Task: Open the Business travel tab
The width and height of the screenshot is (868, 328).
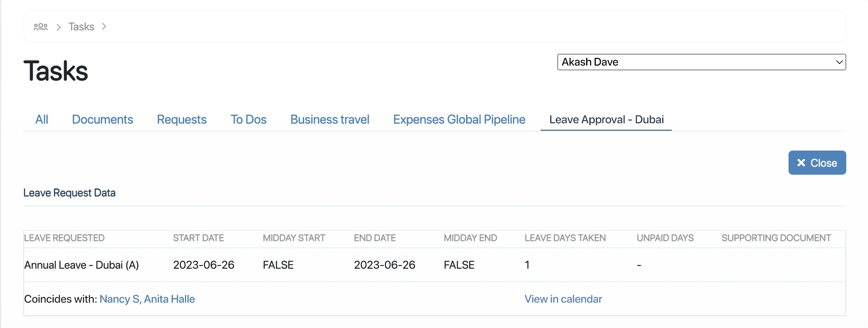Action: [x=330, y=119]
